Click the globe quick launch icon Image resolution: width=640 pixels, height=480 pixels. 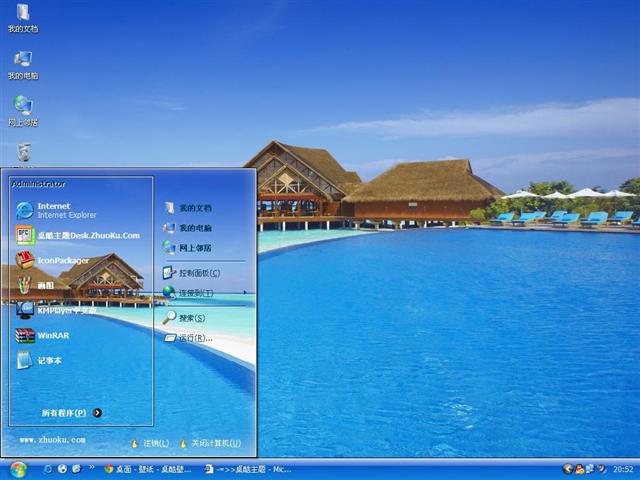pyautogui.click(x=62, y=469)
